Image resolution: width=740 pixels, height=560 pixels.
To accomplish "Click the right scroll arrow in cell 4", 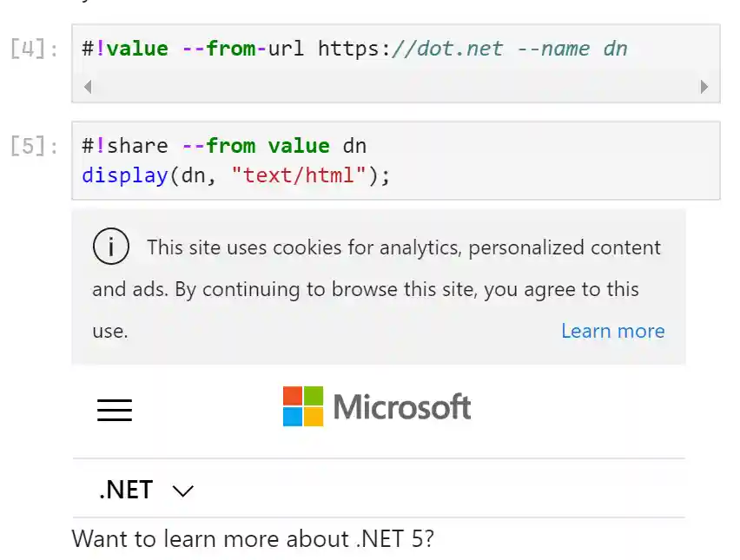I will click(x=704, y=87).
